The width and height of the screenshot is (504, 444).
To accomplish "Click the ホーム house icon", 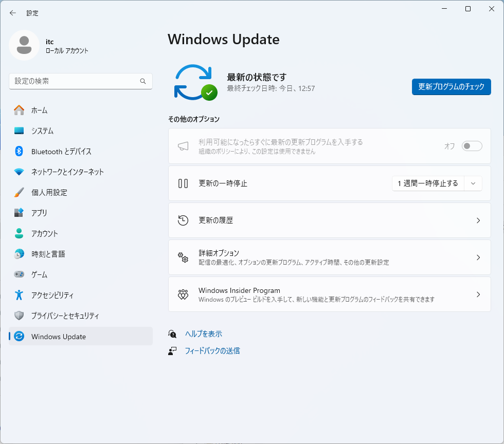I will click(x=19, y=110).
